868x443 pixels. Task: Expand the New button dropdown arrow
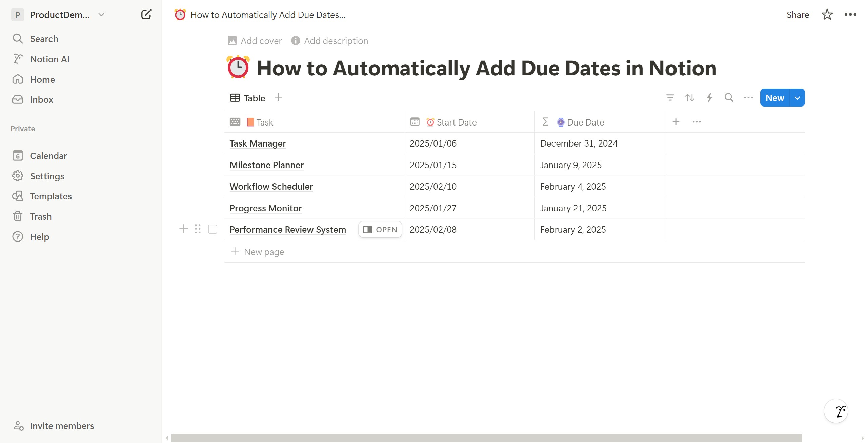(x=798, y=98)
